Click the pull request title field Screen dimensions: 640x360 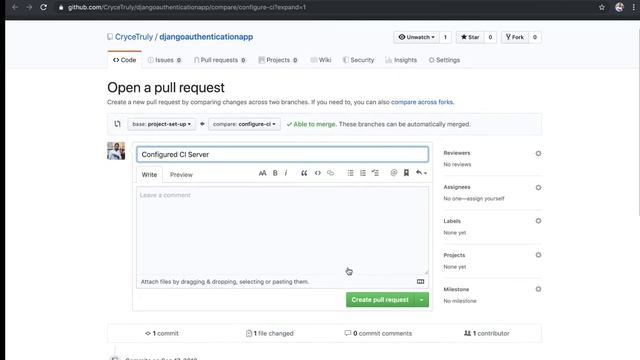pos(282,154)
